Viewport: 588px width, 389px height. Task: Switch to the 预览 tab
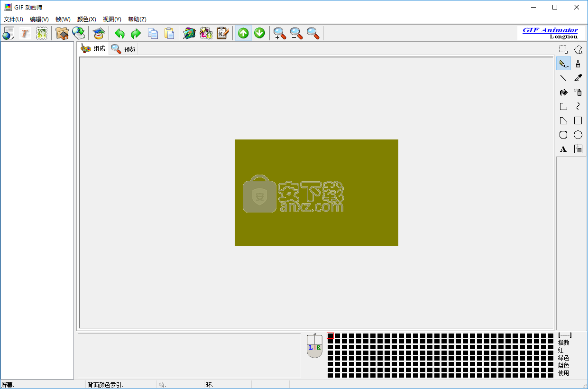tap(123, 49)
